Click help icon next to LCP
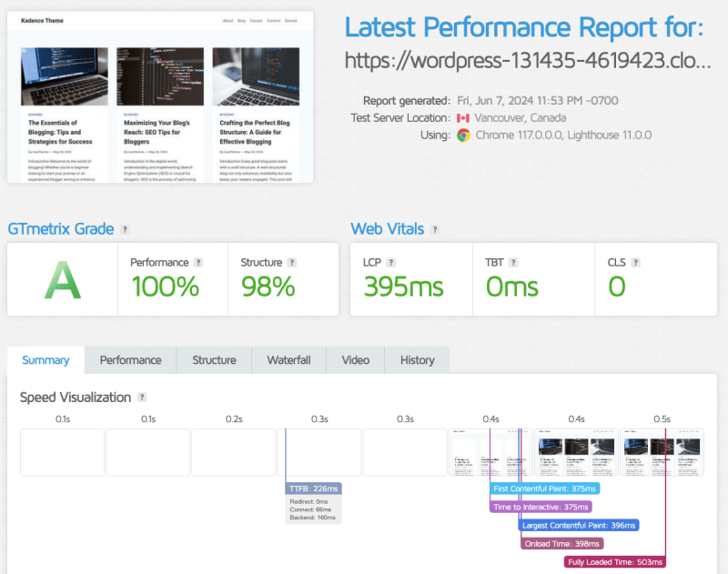Image resolution: width=728 pixels, height=574 pixels. click(x=391, y=263)
